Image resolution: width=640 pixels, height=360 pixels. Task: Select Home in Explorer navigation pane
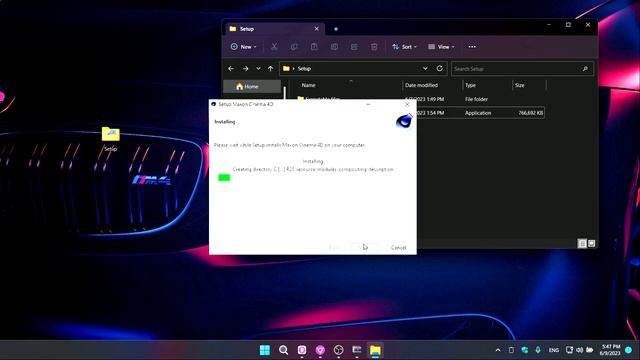click(x=252, y=87)
